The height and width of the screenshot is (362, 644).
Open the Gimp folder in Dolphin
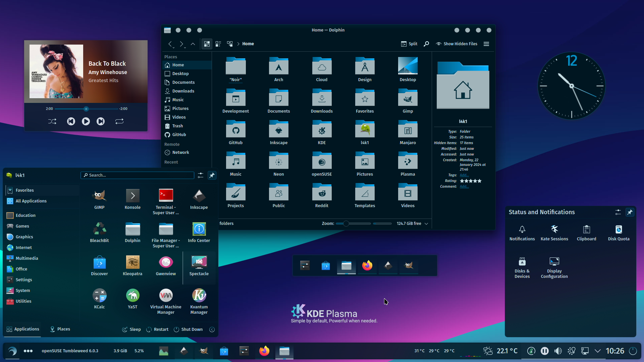pos(408,101)
